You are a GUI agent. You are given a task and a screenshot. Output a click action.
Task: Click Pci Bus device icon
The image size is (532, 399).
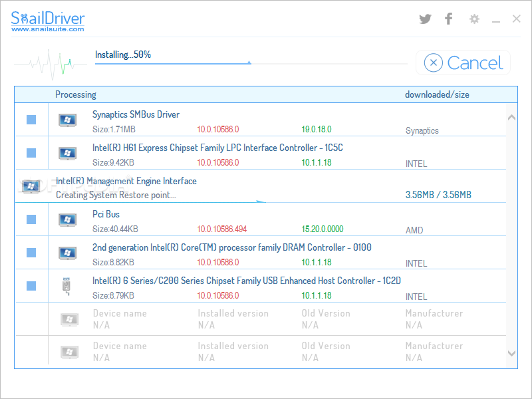click(68, 220)
